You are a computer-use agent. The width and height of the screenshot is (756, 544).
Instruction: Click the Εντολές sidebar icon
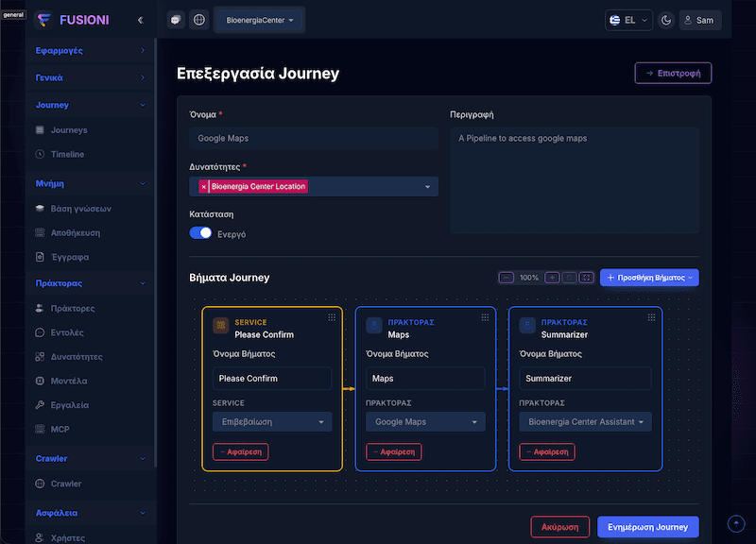tap(40, 332)
